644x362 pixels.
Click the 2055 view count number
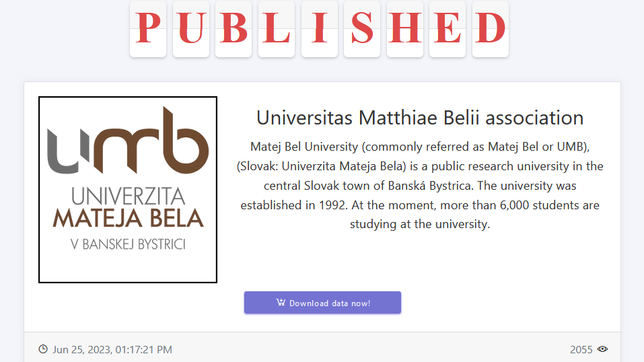pos(581,349)
